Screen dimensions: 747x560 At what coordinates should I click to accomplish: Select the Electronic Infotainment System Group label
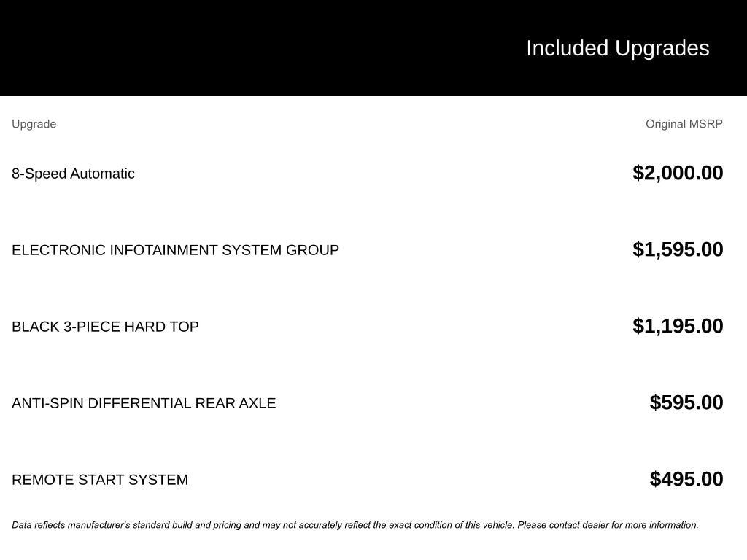[175, 250]
